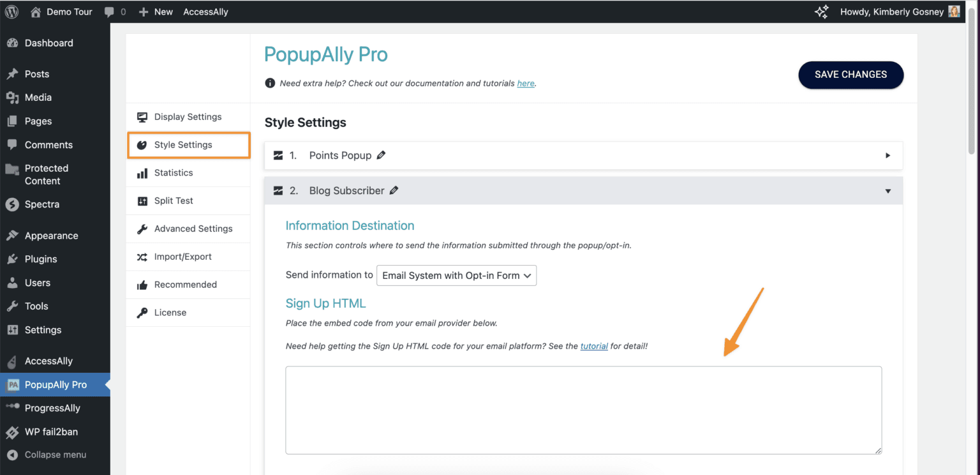Click the SAVE CHANGES button
The height and width of the screenshot is (475, 980).
(x=850, y=75)
